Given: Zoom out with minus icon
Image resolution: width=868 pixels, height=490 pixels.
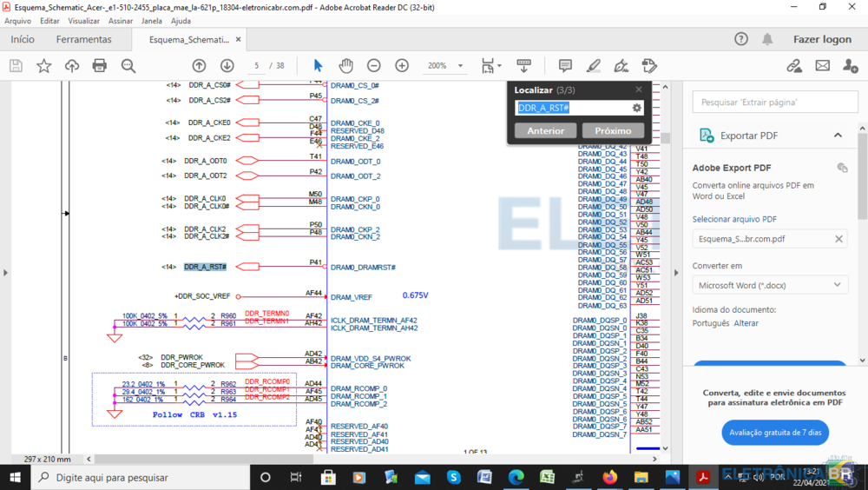Looking at the screenshot, I should pos(374,65).
